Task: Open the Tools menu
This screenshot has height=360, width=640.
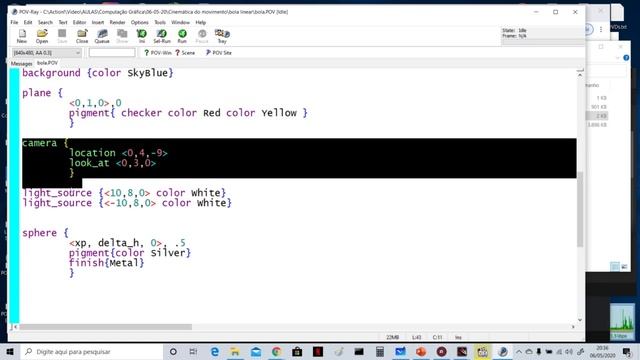Action: pos(160,22)
